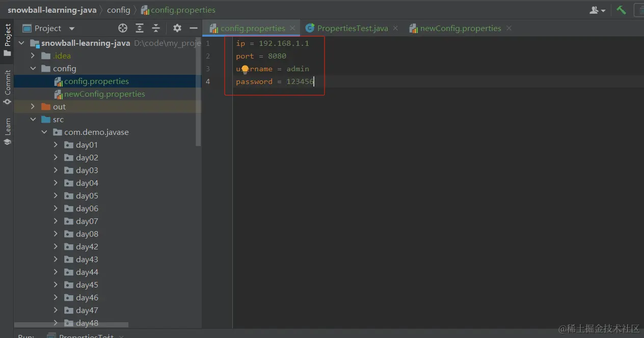Click the Expand All icon in Project panel
Viewport: 644px width, 338px height.
coord(140,29)
